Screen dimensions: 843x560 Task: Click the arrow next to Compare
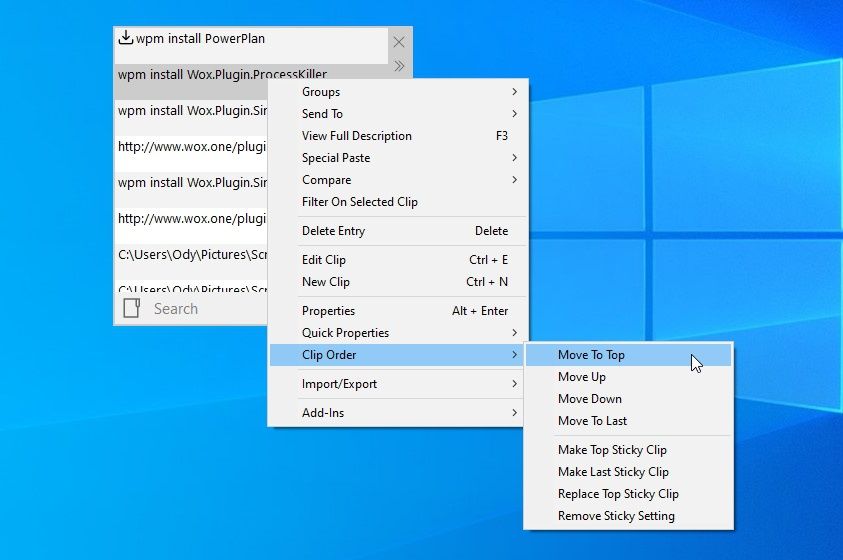(x=515, y=180)
